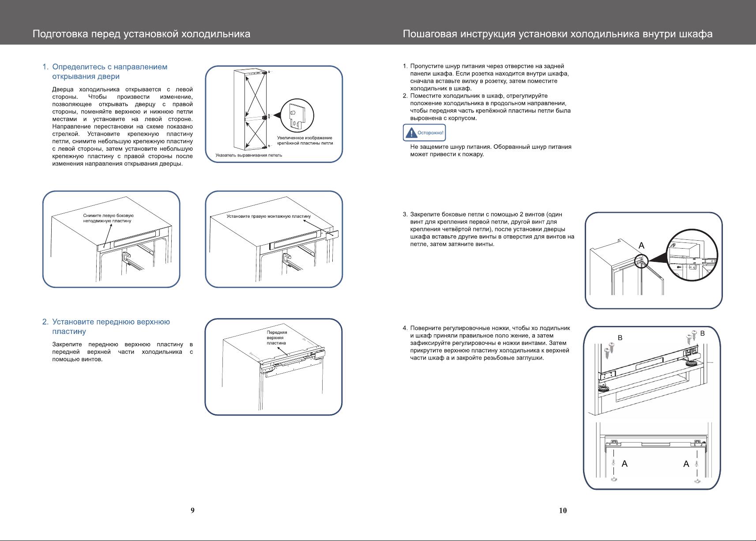Click the left adjustable foot in step 4 diagram
756x541 pixels.
(x=603, y=389)
